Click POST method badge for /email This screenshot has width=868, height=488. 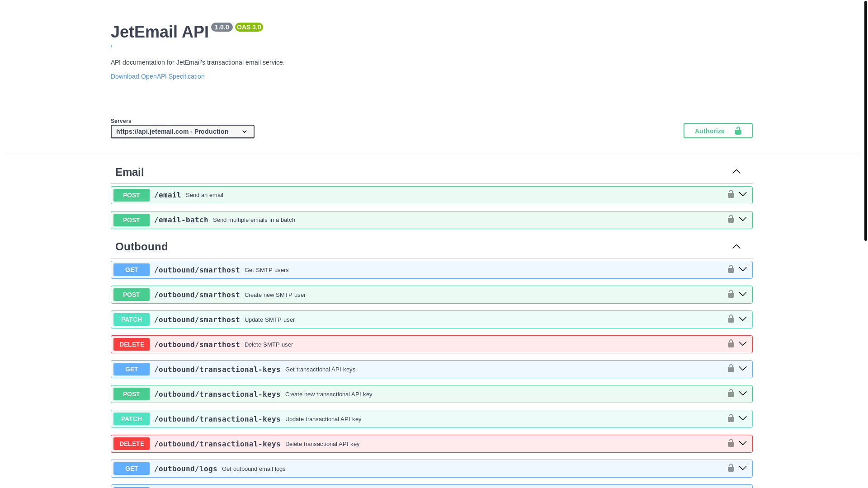click(132, 195)
